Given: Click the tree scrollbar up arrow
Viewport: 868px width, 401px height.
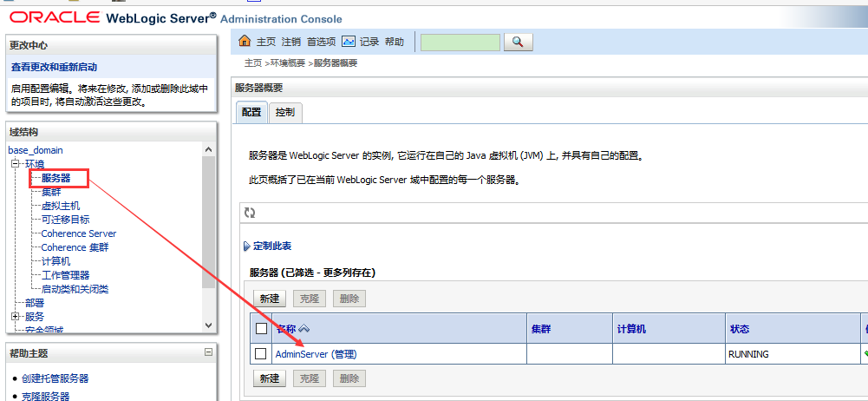Looking at the screenshot, I should (208, 149).
